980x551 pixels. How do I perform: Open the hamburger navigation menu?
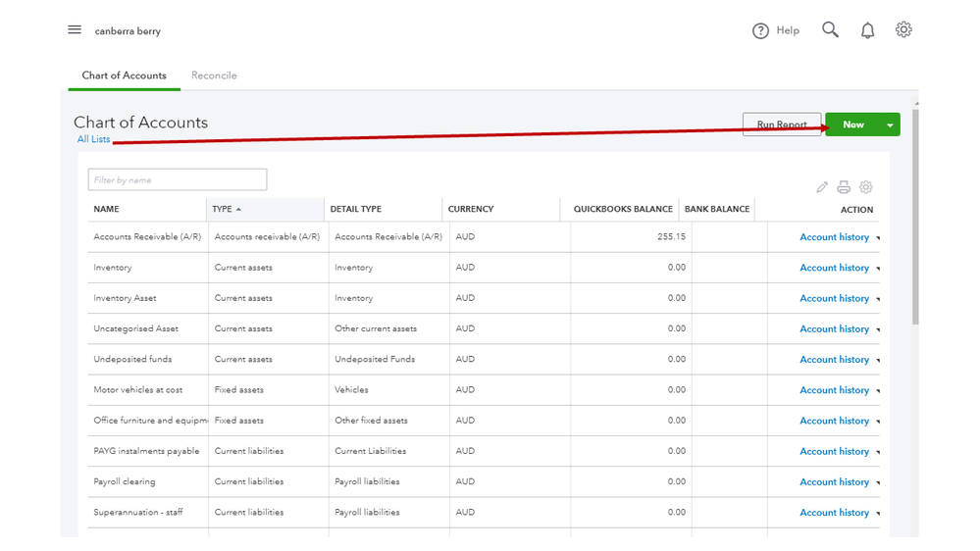75,30
